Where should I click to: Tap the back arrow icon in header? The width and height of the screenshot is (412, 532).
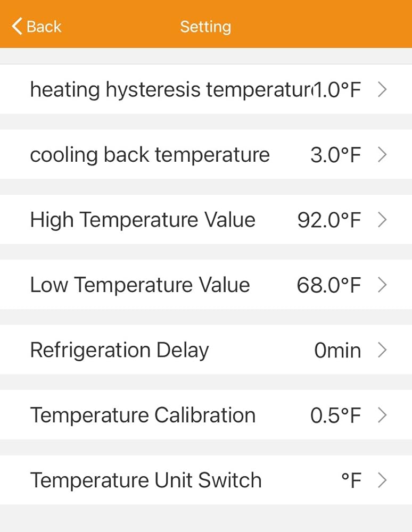tap(17, 26)
